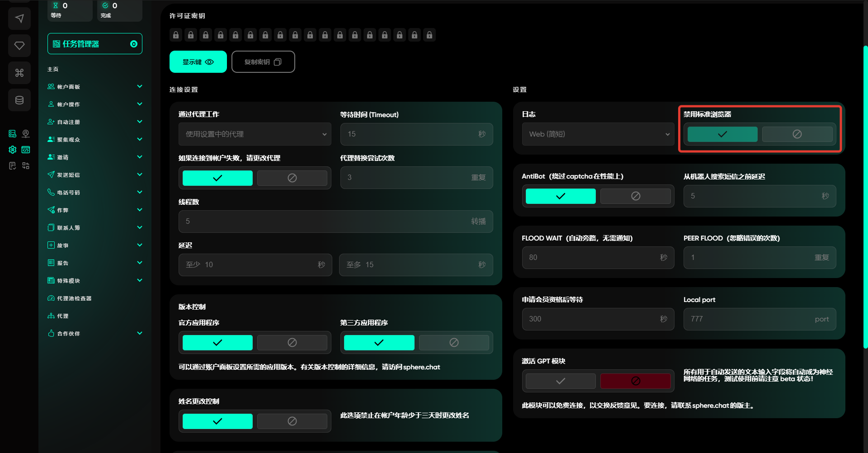Screen dimensions: 868x453
Task: Open the 代理 sidebar menu item
Action: [x=63, y=316]
